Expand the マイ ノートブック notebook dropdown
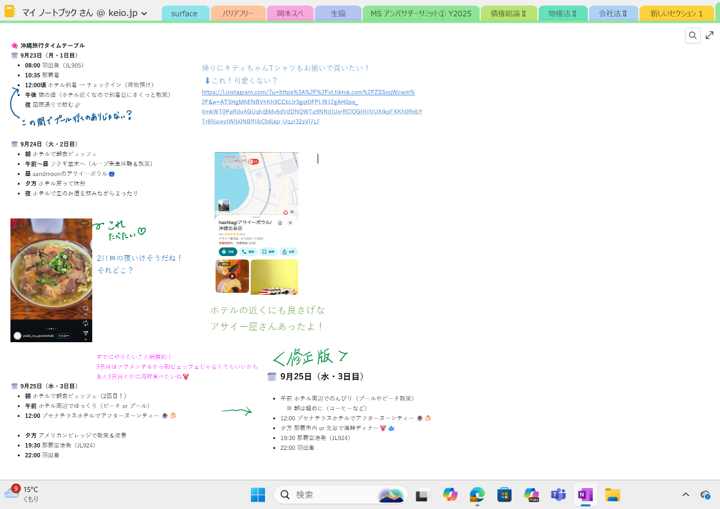Screen dimensions: 720x509 tap(144, 14)
